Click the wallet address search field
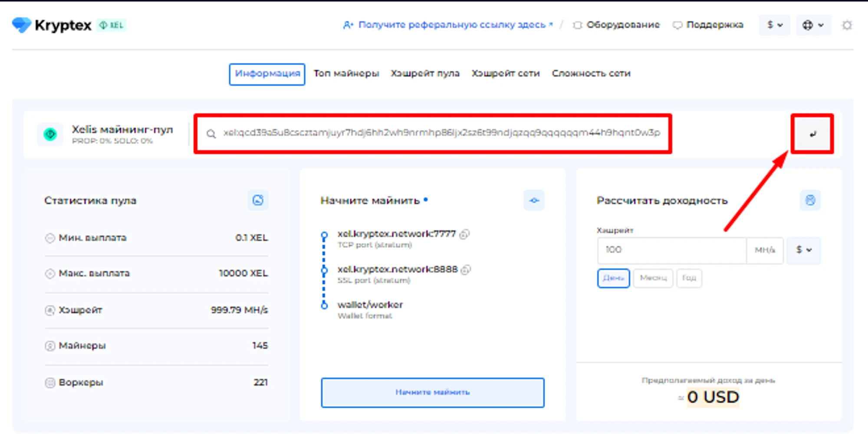Viewport: 868px width, 434px height. tap(441, 133)
